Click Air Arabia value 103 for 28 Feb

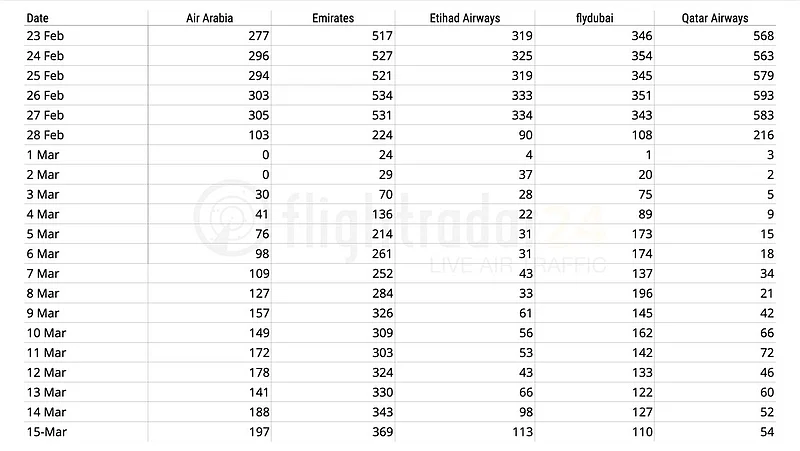click(258, 135)
